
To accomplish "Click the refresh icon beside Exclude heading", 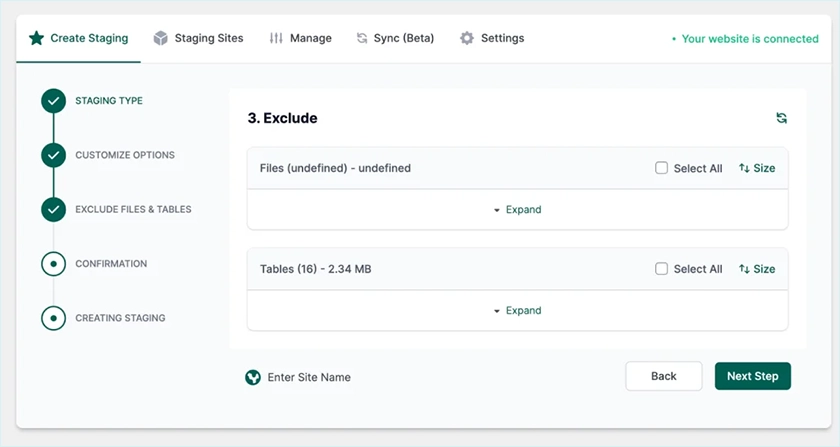I will [x=781, y=118].
